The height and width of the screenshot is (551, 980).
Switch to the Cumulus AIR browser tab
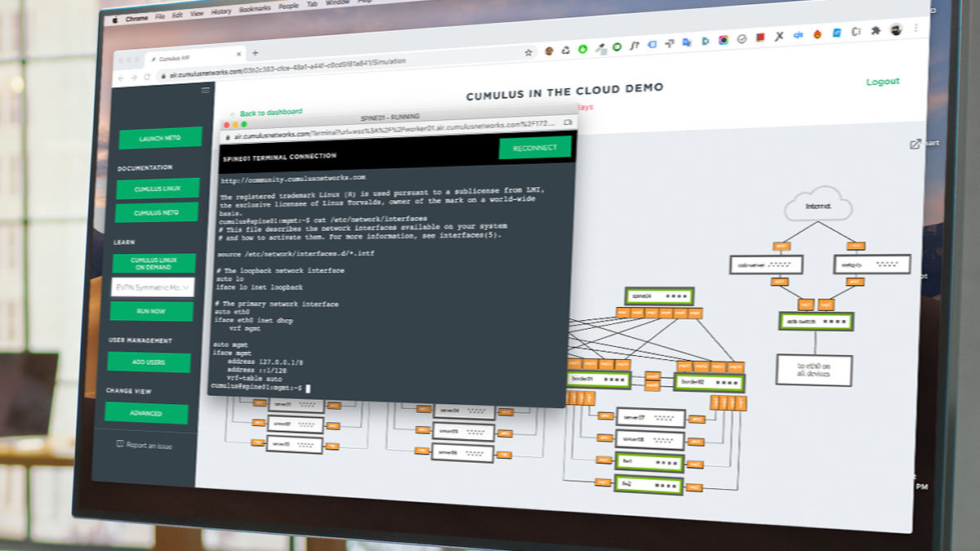(181, 58)
